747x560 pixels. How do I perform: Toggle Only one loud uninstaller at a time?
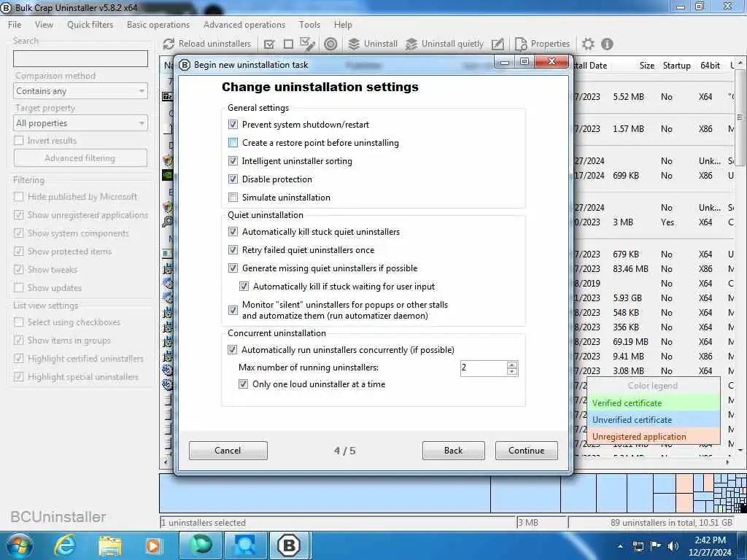click(244, 384)
